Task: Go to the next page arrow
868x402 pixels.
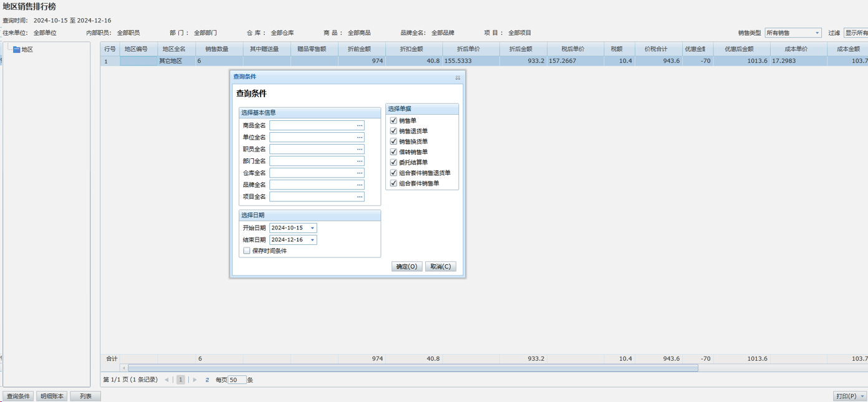Action: click(195, 380)
